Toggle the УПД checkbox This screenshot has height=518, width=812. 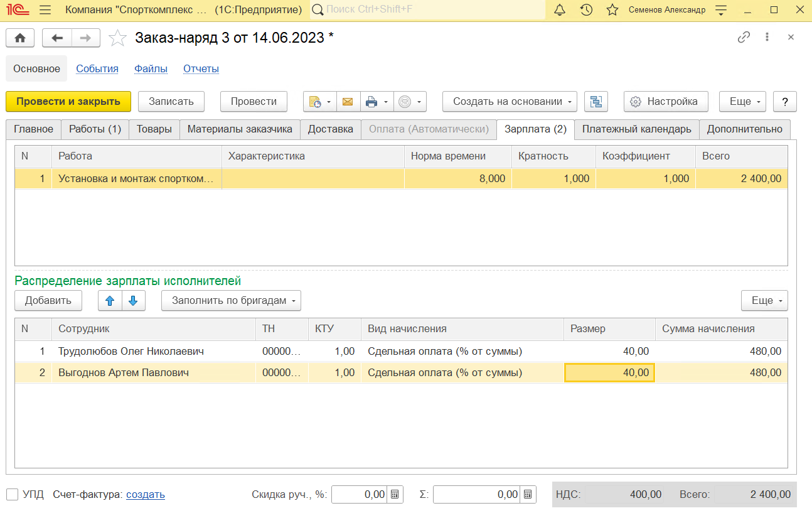(12, 495)
